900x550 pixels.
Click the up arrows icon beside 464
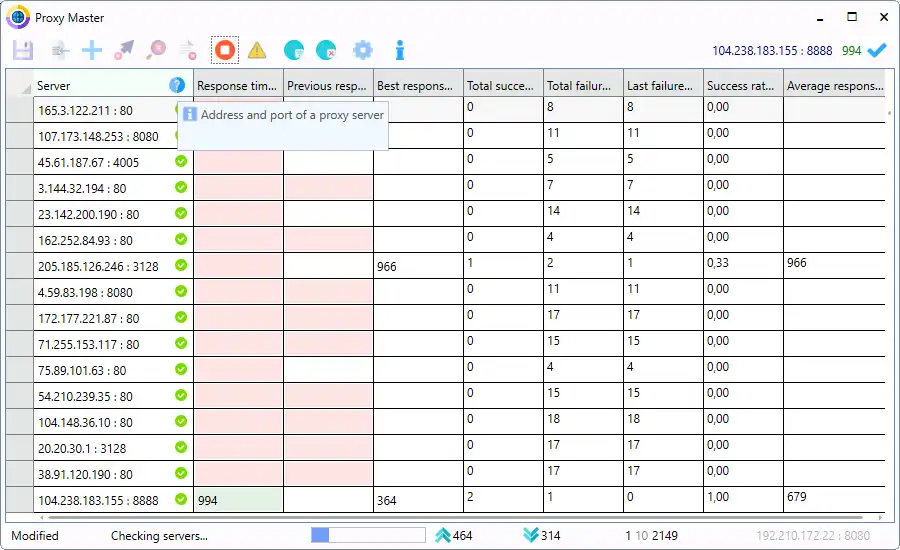click(443, 535)
